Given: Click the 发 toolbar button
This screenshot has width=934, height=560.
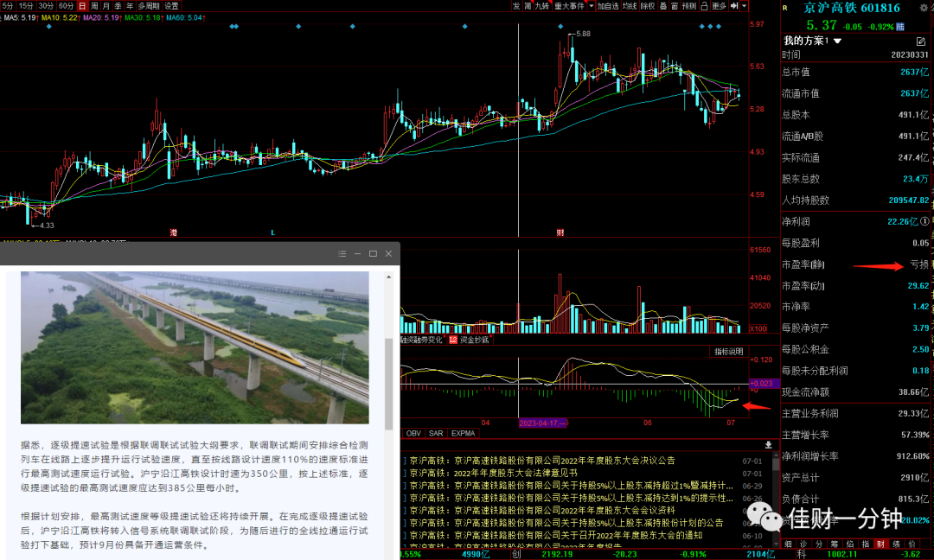Looking at the screenshot, I should 515,5.
